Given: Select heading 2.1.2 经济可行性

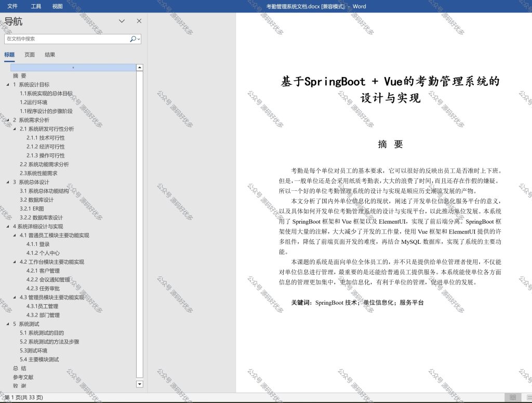Looking at the screenshot, I should [x=46, y=147].
